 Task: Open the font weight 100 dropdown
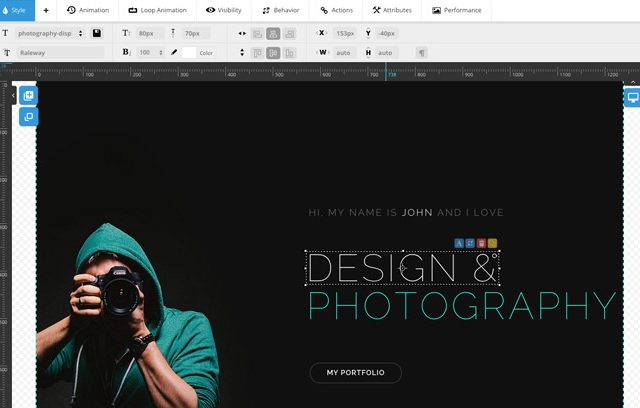150,52
